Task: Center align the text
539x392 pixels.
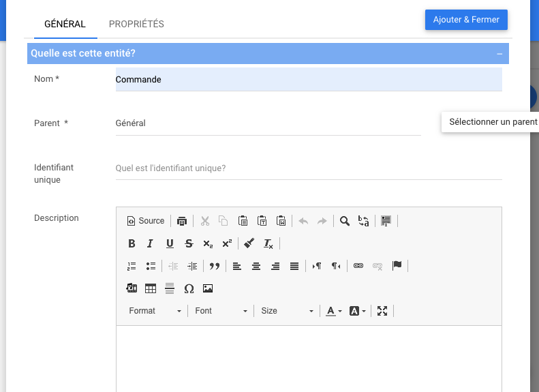Action: [256, 267]
